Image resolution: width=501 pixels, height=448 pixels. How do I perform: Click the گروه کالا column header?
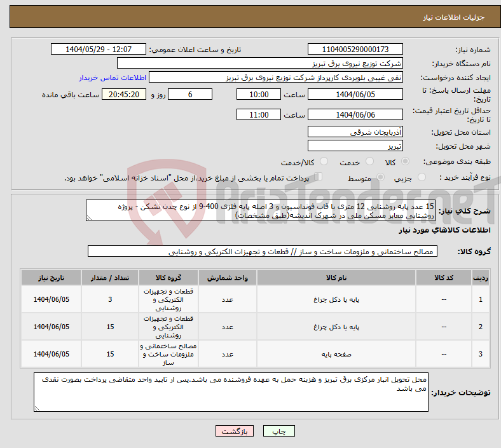pyautogui.click(x=168, y=278)
